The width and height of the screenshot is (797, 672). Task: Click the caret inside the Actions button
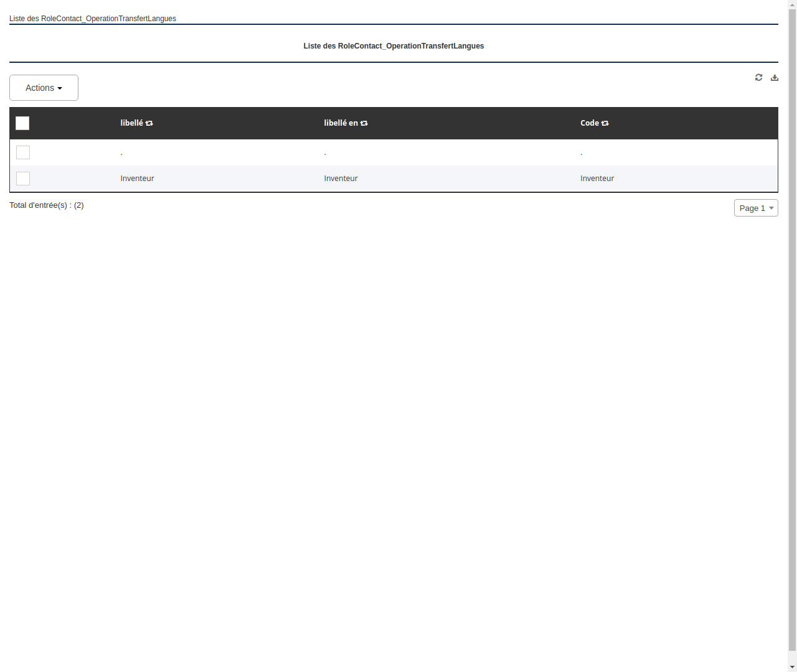(60, 88)
